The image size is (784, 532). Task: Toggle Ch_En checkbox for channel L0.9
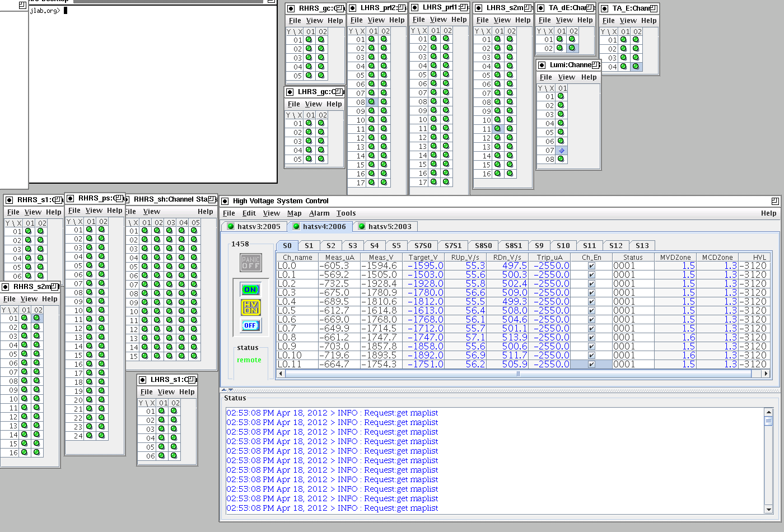click(x=591, y=347)
